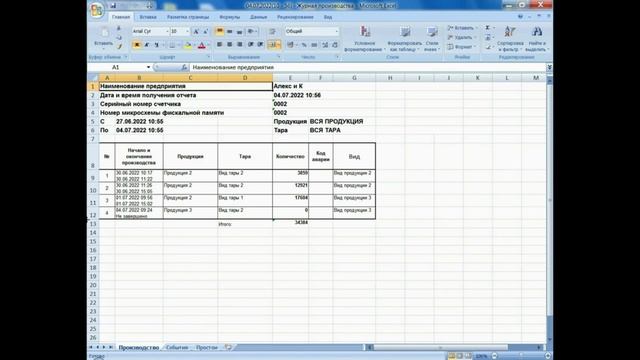
Task: Open the Name Box dropdown arrow
Action: tap(148, 67)
